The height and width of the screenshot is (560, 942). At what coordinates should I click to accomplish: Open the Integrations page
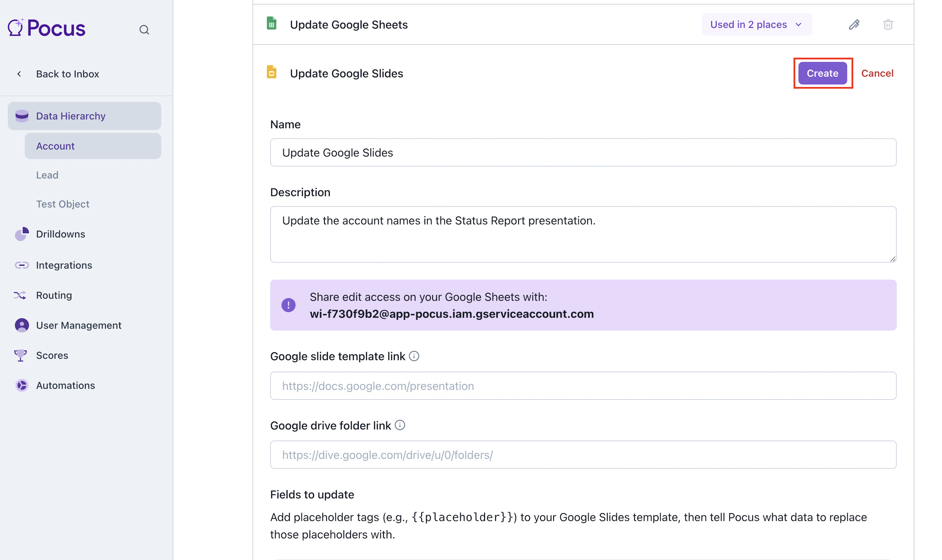point(64,265)
